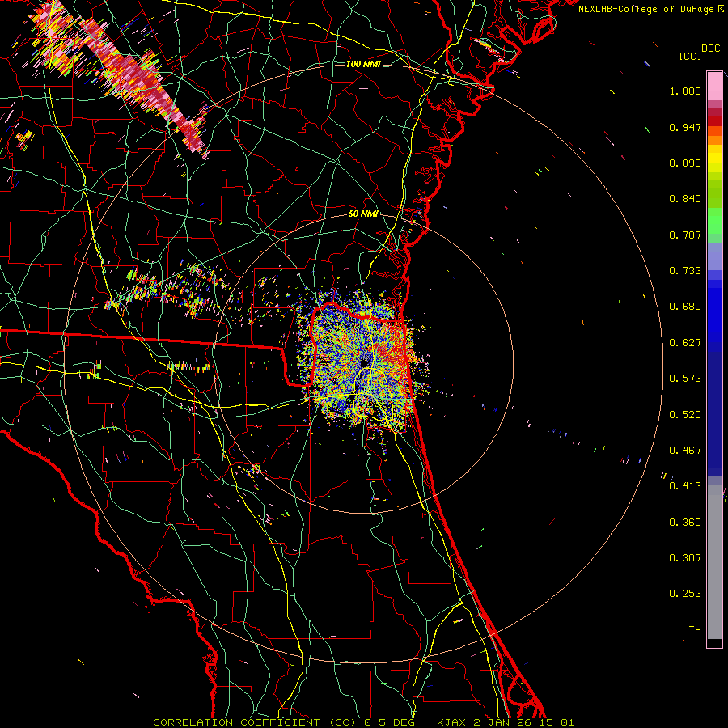
Task: Click the 0.893 scale value
Action: [685, 163]
